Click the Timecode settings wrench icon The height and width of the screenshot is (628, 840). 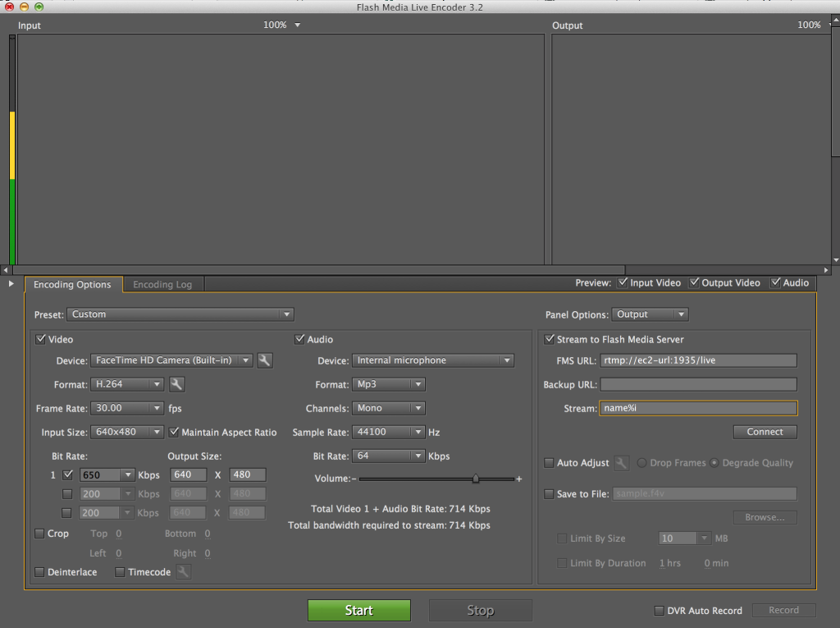tap(183, 571)
